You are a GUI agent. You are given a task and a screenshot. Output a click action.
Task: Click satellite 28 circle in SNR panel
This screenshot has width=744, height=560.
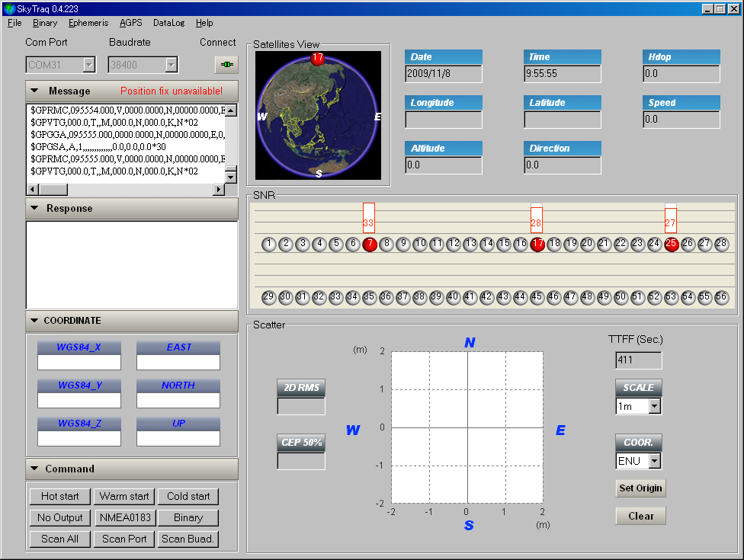721,245
